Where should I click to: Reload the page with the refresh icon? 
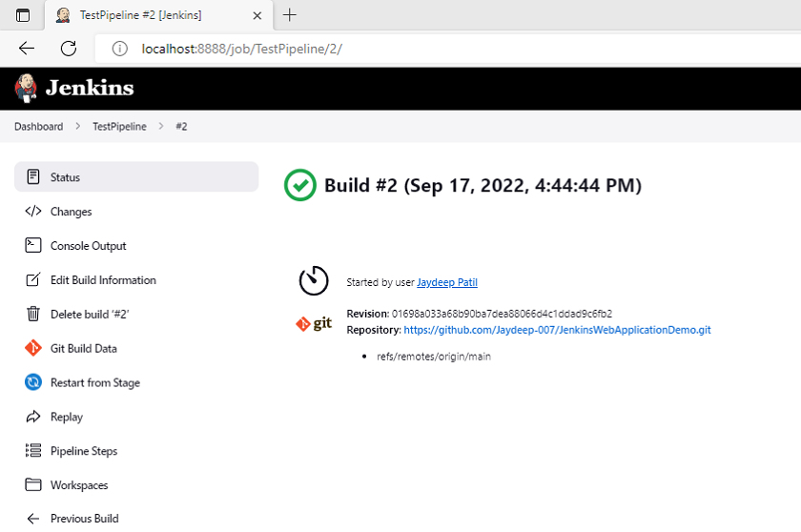click(69, 49)
